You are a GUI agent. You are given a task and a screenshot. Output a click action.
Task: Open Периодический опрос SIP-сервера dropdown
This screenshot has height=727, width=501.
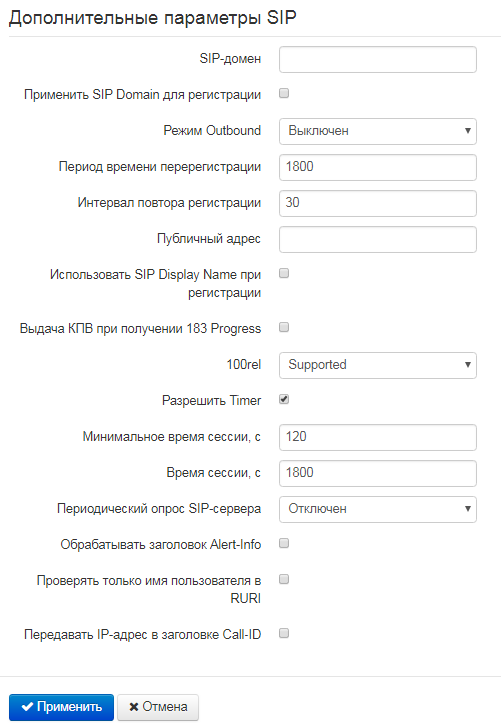coord(378,509)
